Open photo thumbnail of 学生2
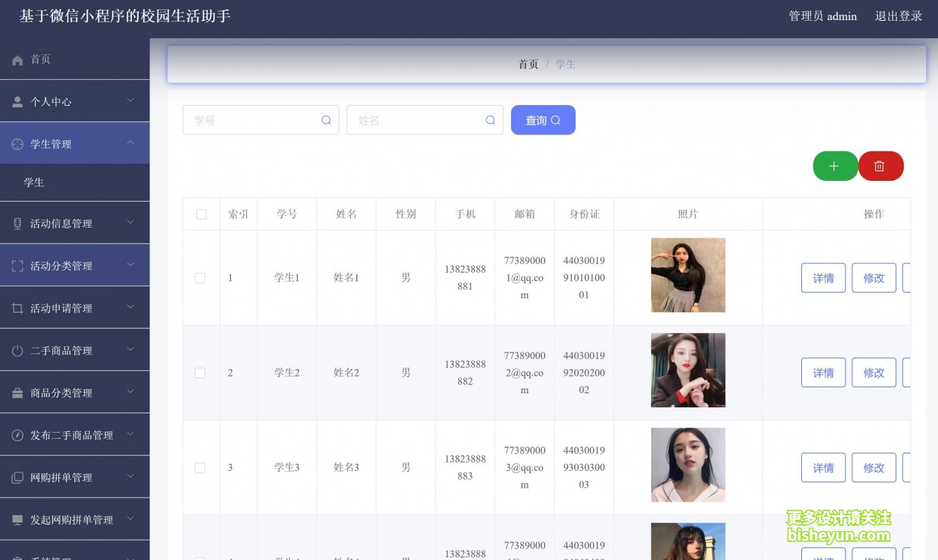This screenshot has height=560, width=938. [688, 370]
